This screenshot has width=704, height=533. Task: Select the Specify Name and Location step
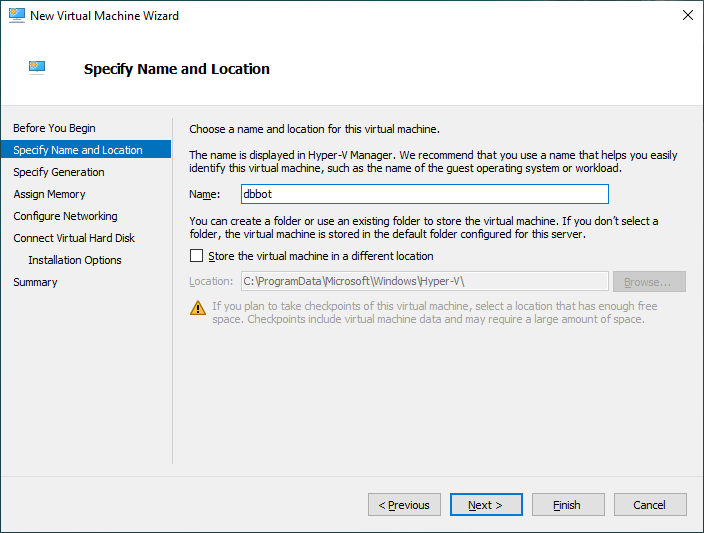tap(86, 150)
